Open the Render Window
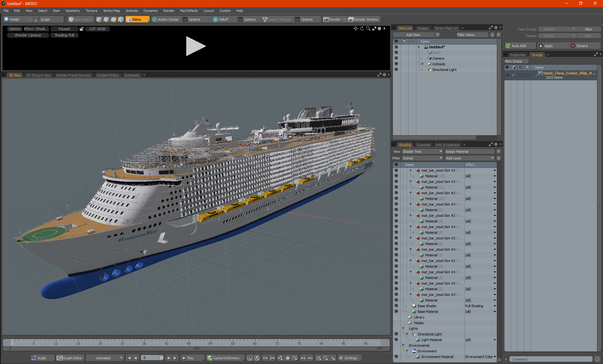 point(364,19)
